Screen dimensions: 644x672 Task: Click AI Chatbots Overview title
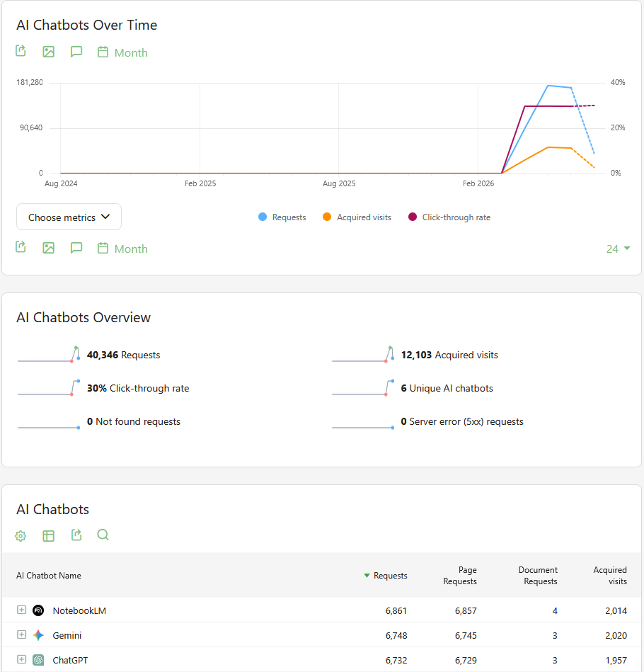84,317
